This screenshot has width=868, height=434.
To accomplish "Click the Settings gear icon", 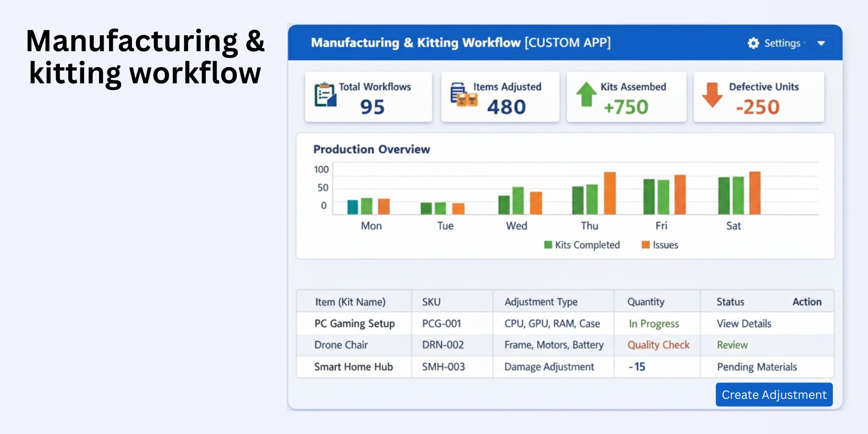I will 753,43.
